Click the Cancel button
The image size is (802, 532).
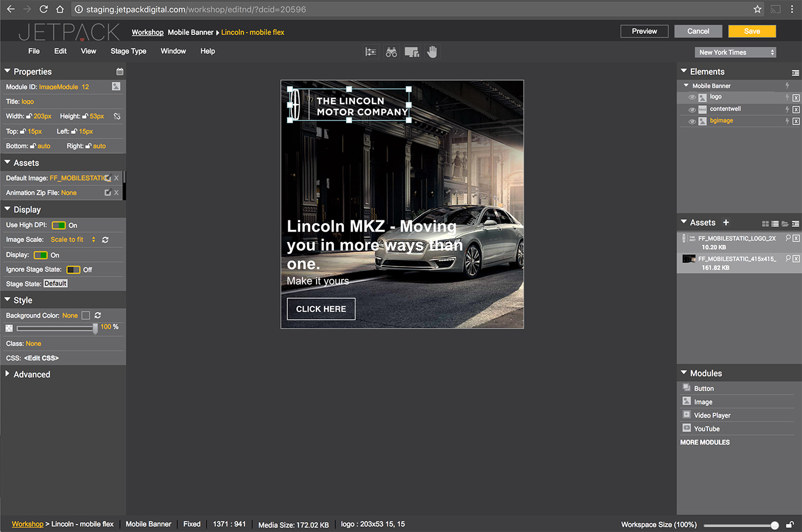(698, 31)
